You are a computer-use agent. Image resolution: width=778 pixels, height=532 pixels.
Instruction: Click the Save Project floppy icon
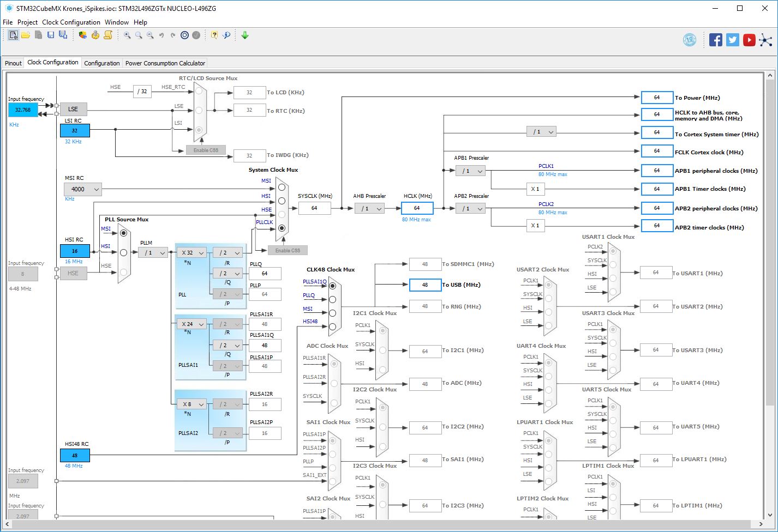(x=51, y=35)
